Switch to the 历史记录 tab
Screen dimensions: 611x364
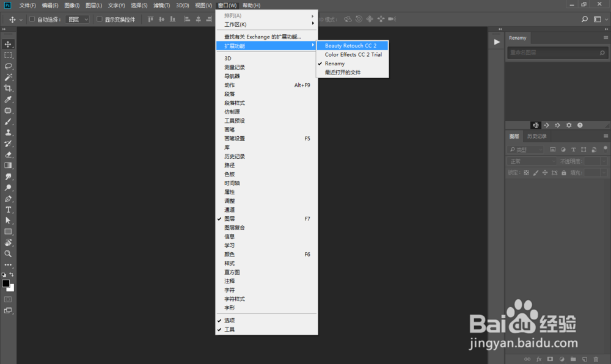click(x=536, y=136)
